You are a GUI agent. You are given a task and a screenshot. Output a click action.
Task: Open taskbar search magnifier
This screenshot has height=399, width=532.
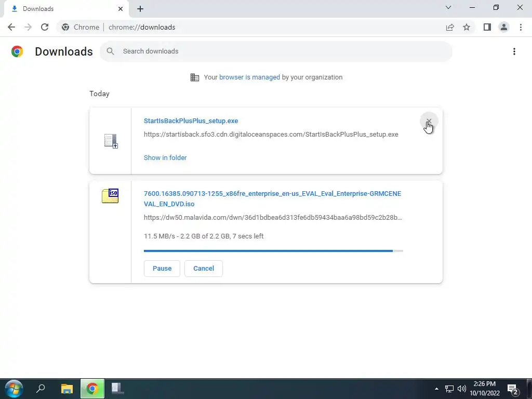click(x=41, y=389)
